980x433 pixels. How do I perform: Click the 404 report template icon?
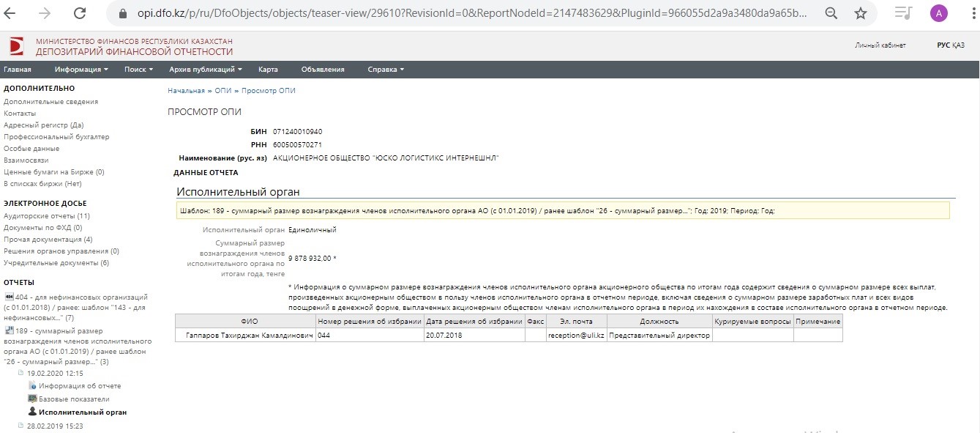9,297
